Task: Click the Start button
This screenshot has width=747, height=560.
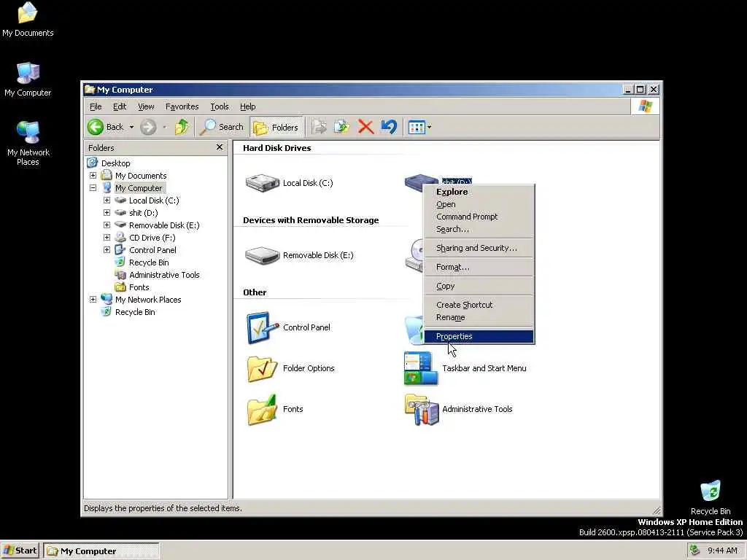Action: tap(20, 551)
